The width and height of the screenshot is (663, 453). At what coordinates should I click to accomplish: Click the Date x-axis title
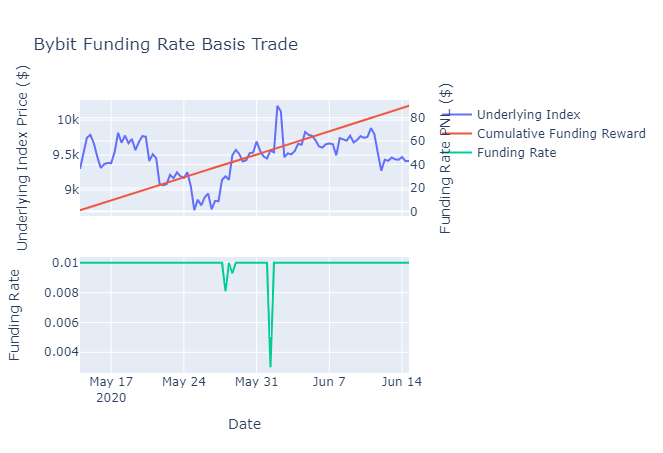244,424
